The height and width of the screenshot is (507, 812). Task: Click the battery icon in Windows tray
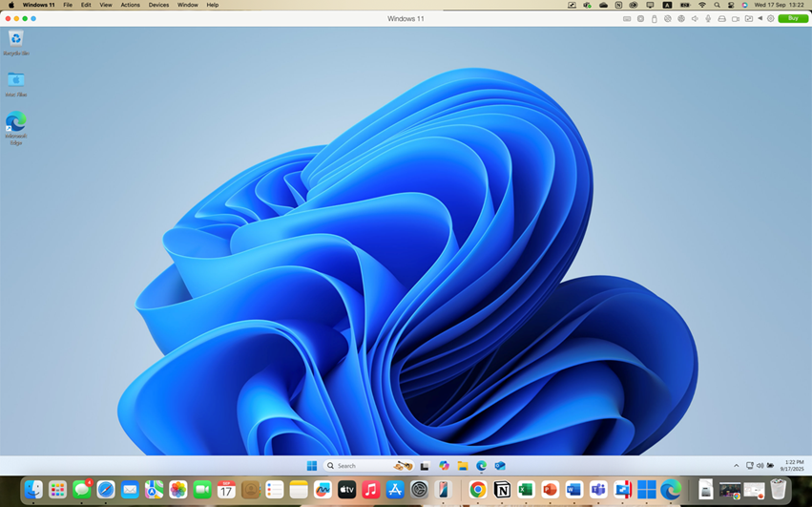click(x=770, y=466)
